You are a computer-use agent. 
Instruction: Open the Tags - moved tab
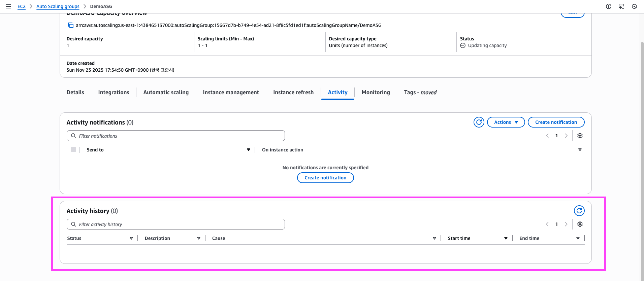click(420, 92)
